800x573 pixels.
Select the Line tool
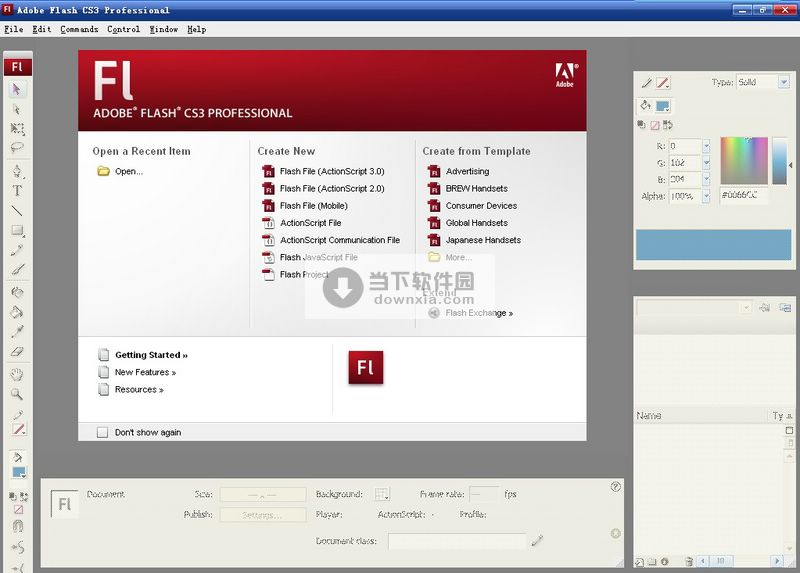click(17, 211)
